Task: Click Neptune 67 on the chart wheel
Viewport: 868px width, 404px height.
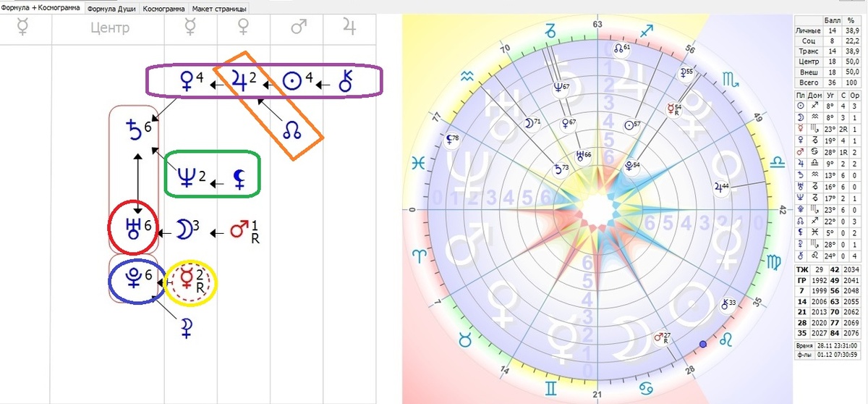Action: [x=559, y=87]
